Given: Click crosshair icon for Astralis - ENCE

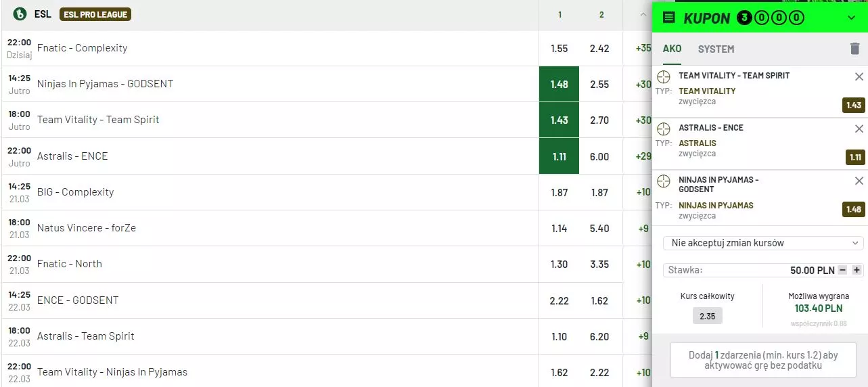Looking at the screenshot, I should tap(664, 129).
